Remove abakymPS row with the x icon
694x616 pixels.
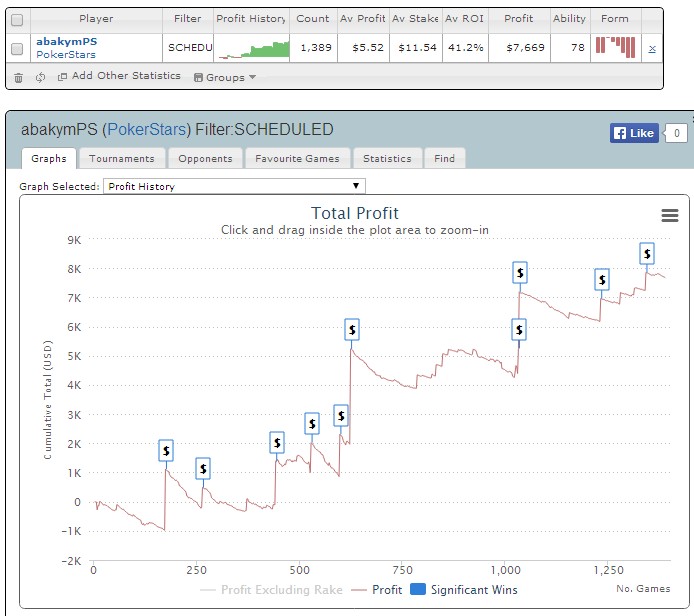(652, 49)
